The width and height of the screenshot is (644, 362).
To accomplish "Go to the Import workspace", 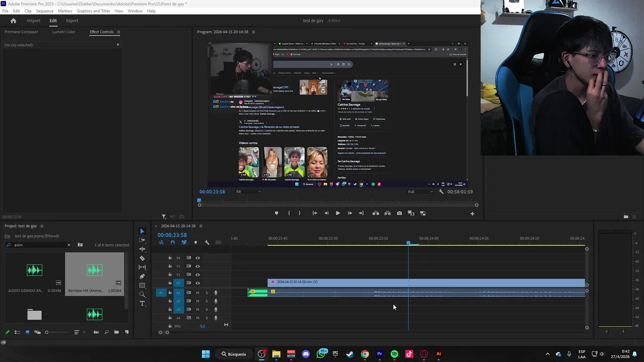I will (x=34, y=21).
